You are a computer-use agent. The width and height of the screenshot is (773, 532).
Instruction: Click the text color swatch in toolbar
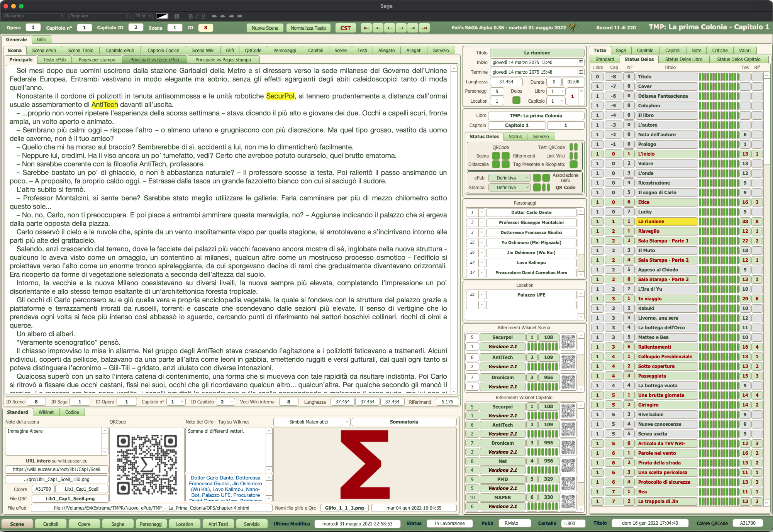click(162, 16)
